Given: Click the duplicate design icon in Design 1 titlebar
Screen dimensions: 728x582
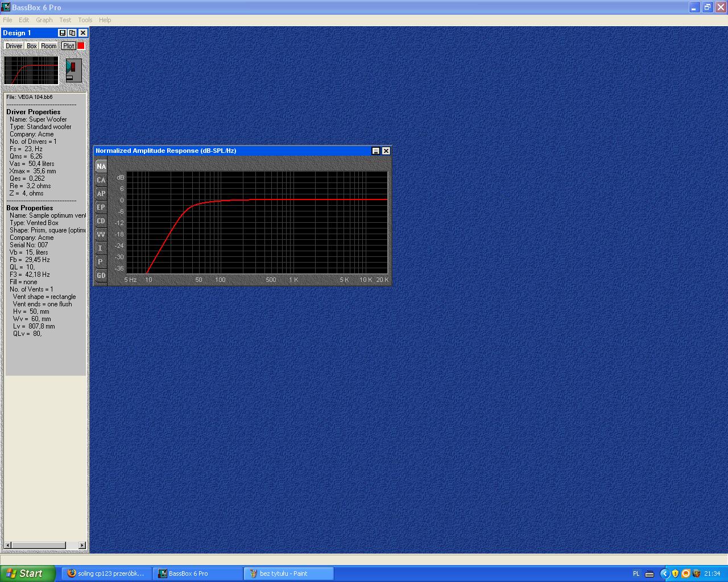Looking at the screenshot, I should pyautogui.click(x=72, y=33).
